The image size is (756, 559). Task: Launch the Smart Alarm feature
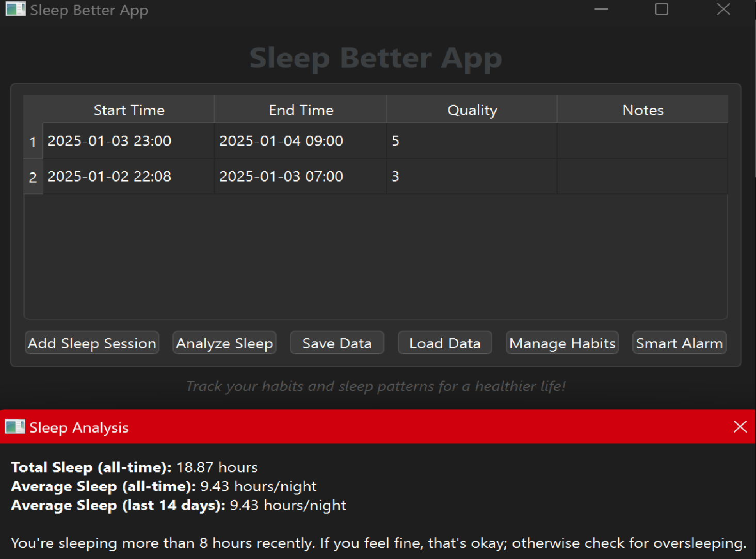click(x=679, y=343)
